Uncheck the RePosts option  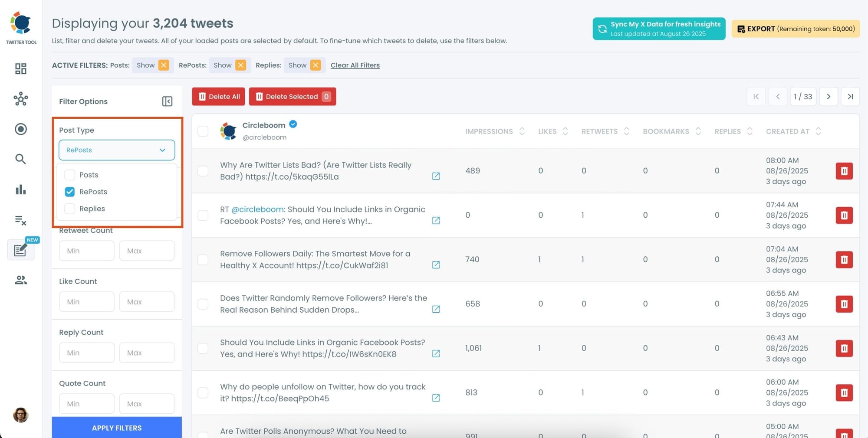tap(69, 192)
